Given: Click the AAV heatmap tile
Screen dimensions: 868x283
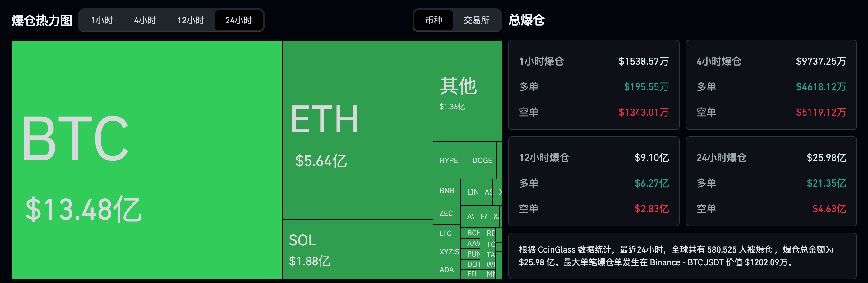Looking at the screenshot, I should [470, 244].
